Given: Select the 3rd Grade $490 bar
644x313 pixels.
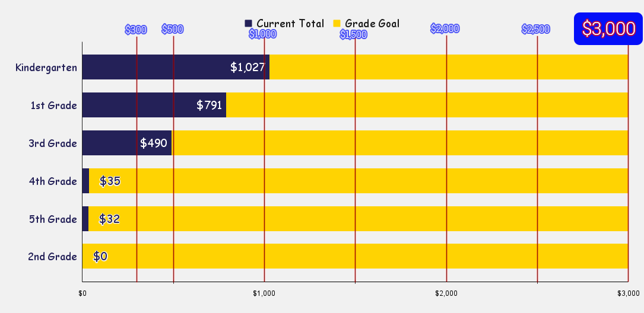Looking at the screenshot, I should coord(126,143).
